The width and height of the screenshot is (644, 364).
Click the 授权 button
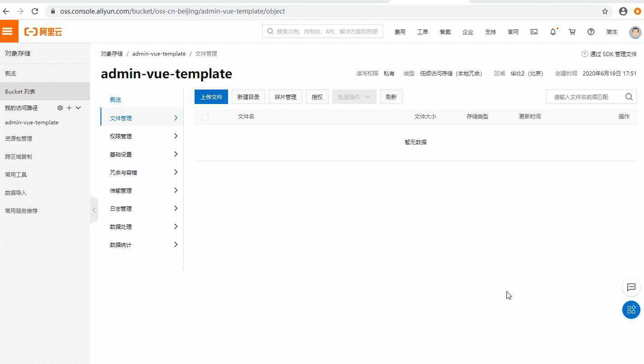[317, 97]
